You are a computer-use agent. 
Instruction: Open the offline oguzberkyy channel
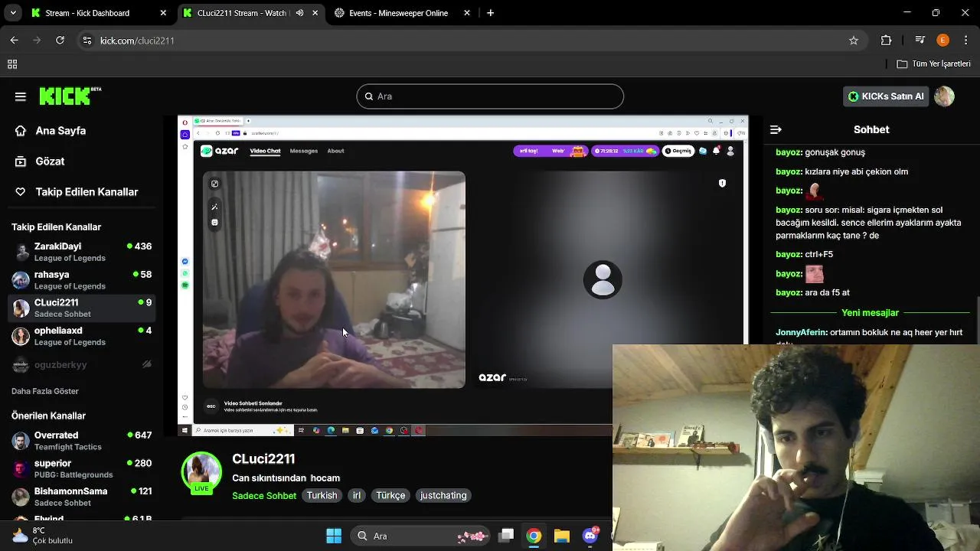pos(82,365)
